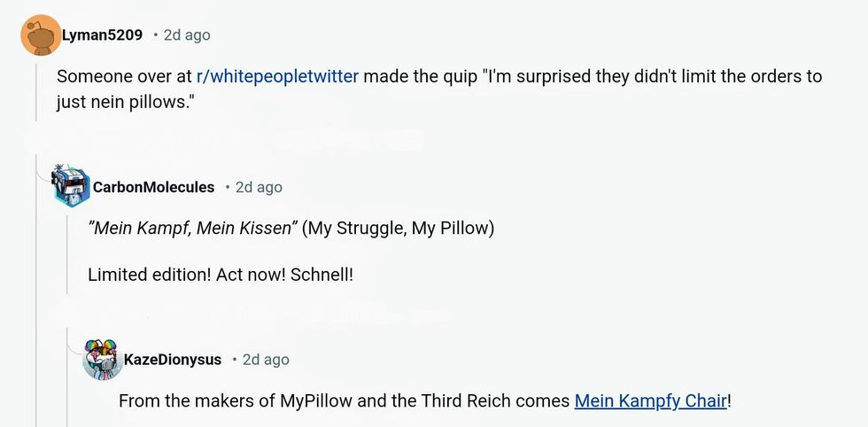Open the r/whitepeopletwitter subreddit link
868x427 pixels.
click(x=277, y=76)
